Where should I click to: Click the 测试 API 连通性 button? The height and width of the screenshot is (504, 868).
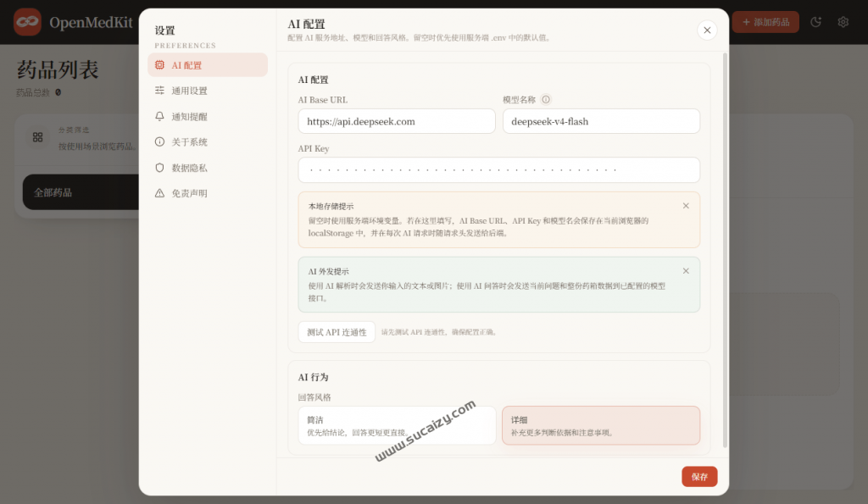[x=337, y=332]
